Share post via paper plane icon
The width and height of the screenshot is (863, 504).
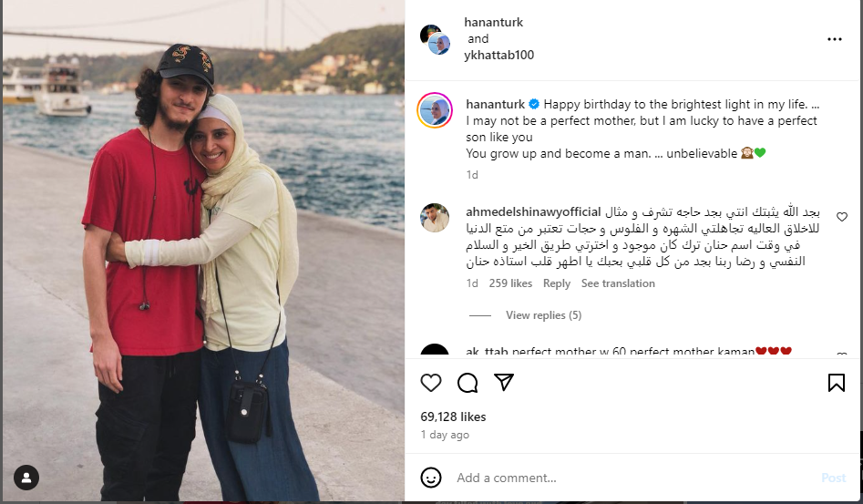[x=504, y=382]
